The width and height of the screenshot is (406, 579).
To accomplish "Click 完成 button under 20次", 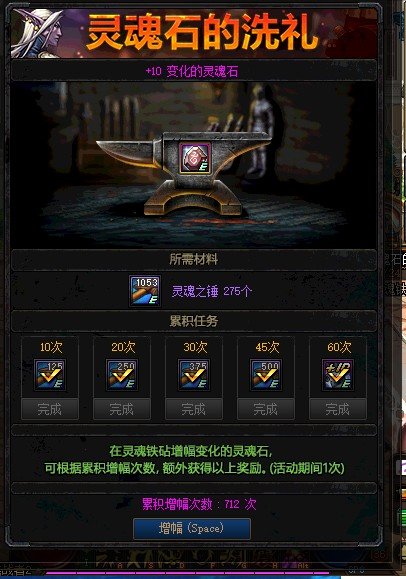I will click(122, 409).
